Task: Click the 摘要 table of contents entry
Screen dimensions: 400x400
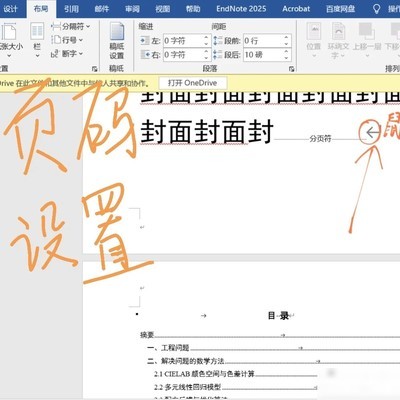Action: coord(147,335)
